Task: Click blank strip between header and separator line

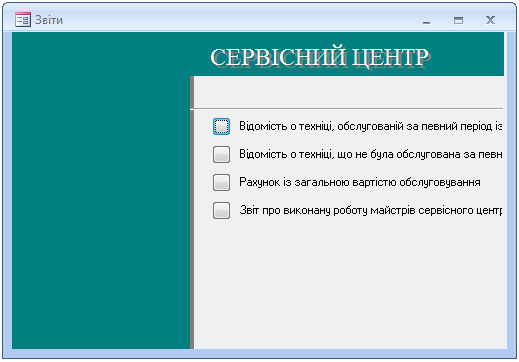Action: click(x=348, y=92)
